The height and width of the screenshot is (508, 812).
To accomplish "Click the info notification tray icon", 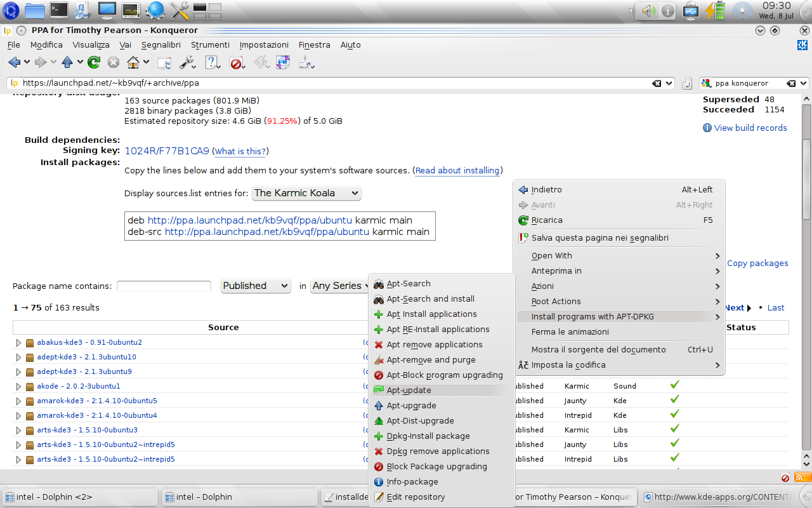I will point(667,11).
